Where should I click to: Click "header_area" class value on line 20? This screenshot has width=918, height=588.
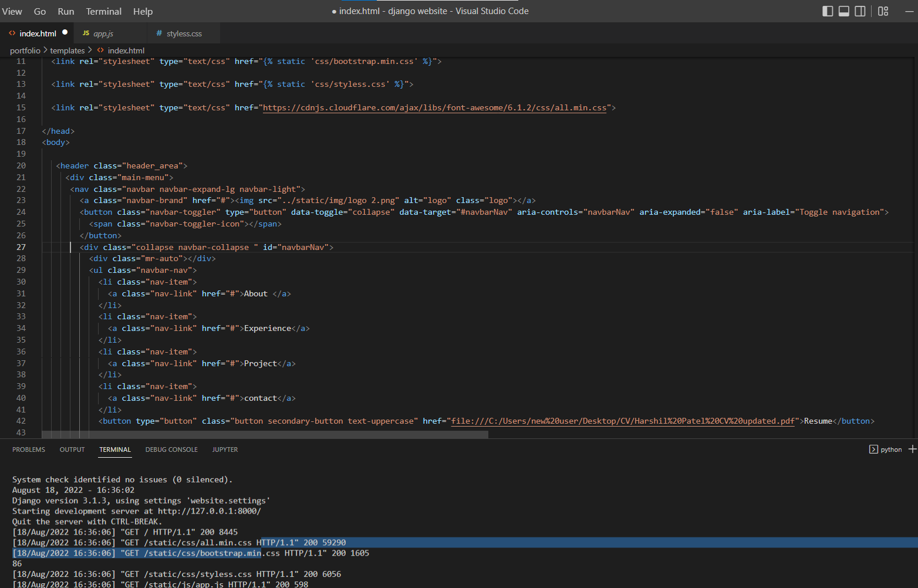click(x=153, y=165)
